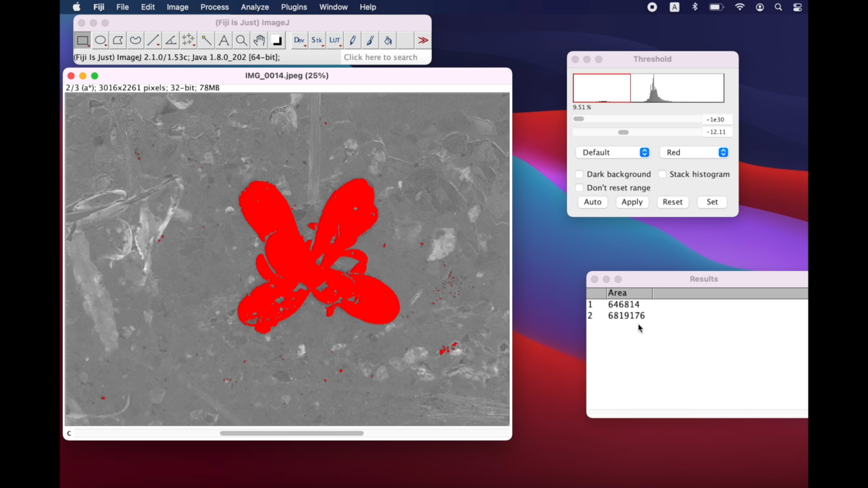
Task: Click the Auto threshold button
Action: tap(592, 202)
